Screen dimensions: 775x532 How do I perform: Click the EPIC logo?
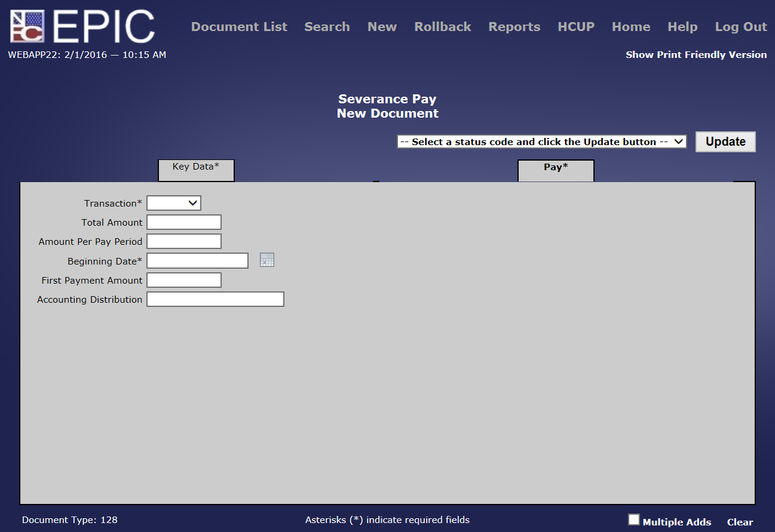click(x=82, y=27)
